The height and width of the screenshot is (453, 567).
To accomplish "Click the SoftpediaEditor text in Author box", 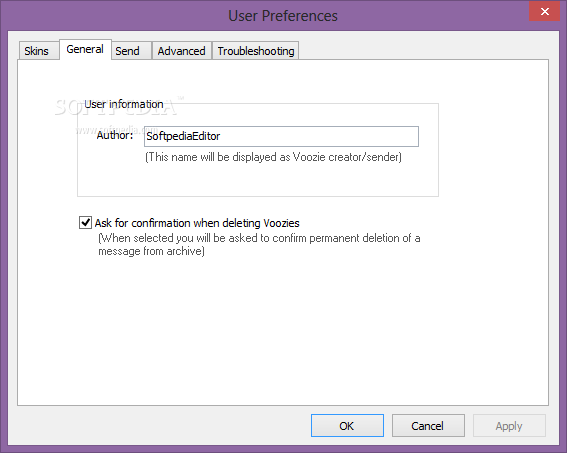I will click(x=183, y=136).
